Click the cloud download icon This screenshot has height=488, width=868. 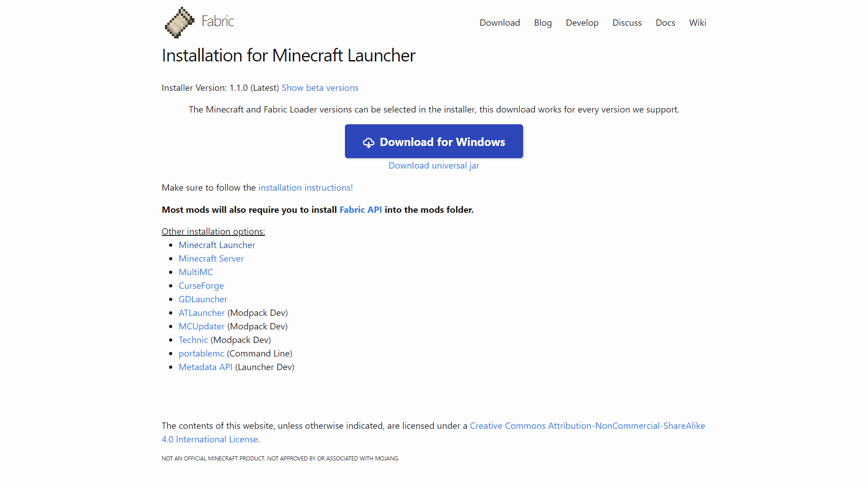tap(368, 143)
